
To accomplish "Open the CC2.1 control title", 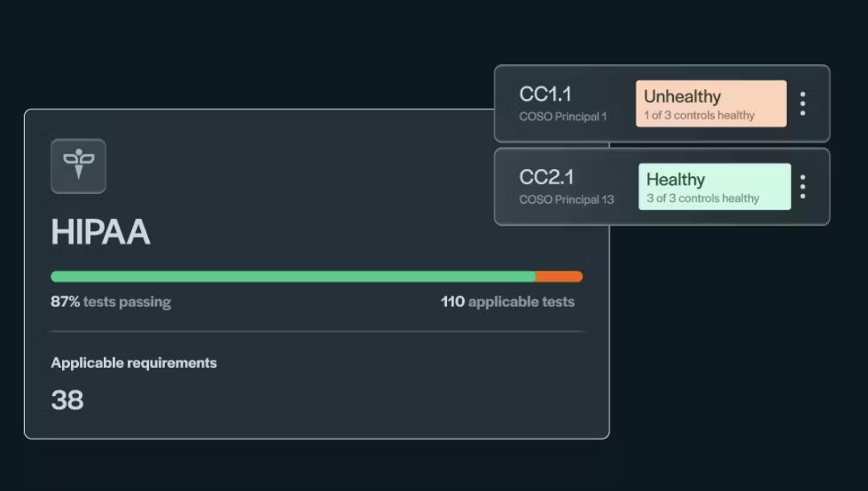I will (x=547, y=177).
